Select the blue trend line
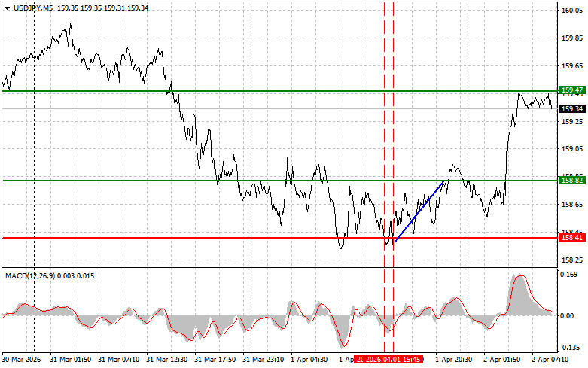The width and height of the screenshot is (588, 368). [x=419, y=212]
